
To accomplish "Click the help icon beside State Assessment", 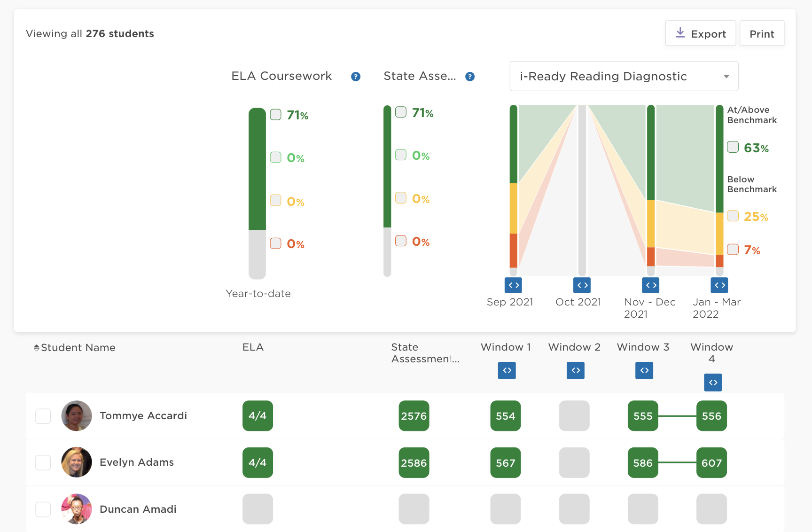I will coord(469,76).
